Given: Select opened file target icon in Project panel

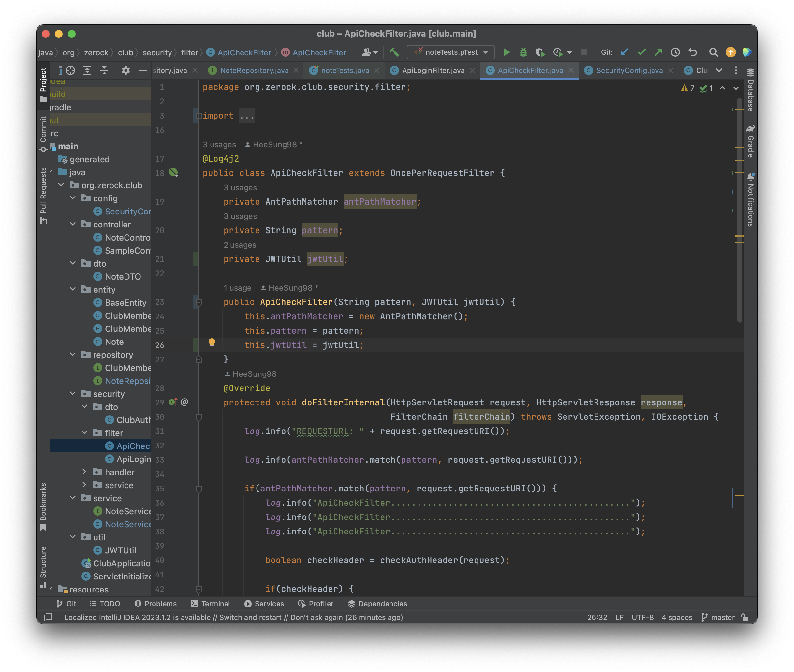Looking at the screenshot, I should [70, 70].
